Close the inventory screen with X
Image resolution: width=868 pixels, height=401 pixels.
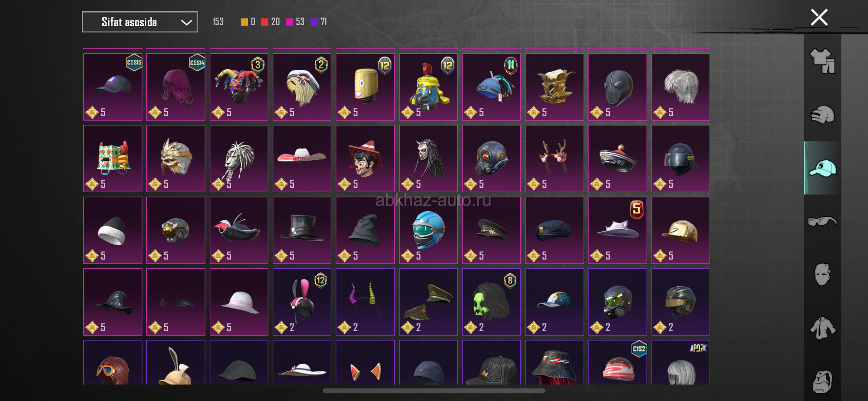click(x=819, y=17)
